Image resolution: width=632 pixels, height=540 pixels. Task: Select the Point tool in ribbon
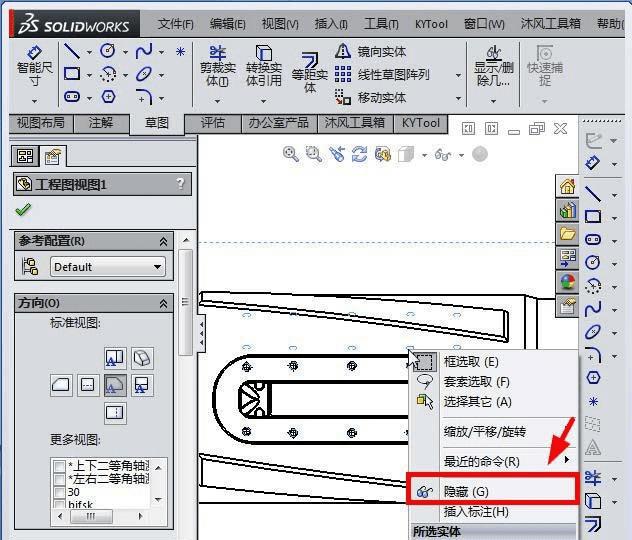coord(180,51)
